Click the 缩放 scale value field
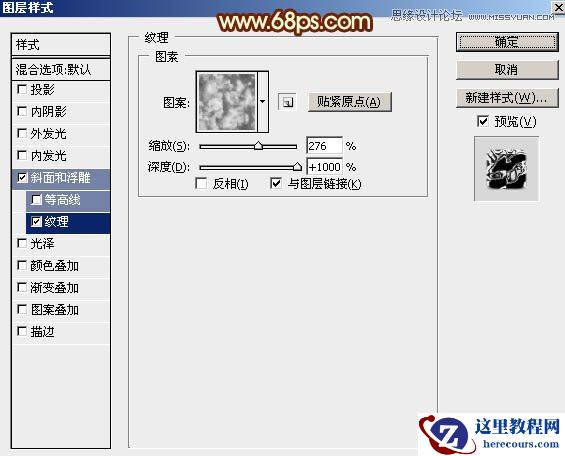The width and height of the screenshot is (565, 456). (324, 146)
